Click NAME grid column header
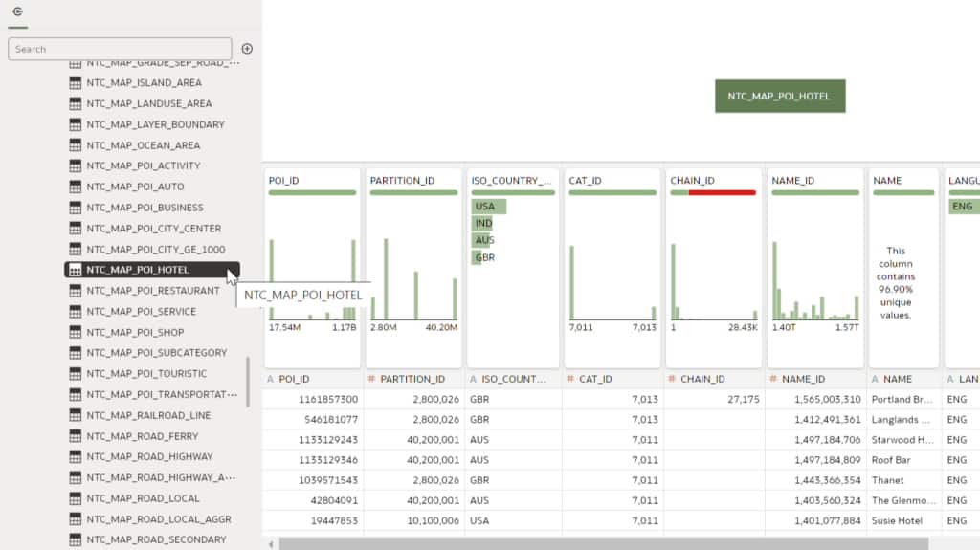Image resolution: width=980 pixels, height=550 pixels. pyautogui.click(x=903, y=379)
